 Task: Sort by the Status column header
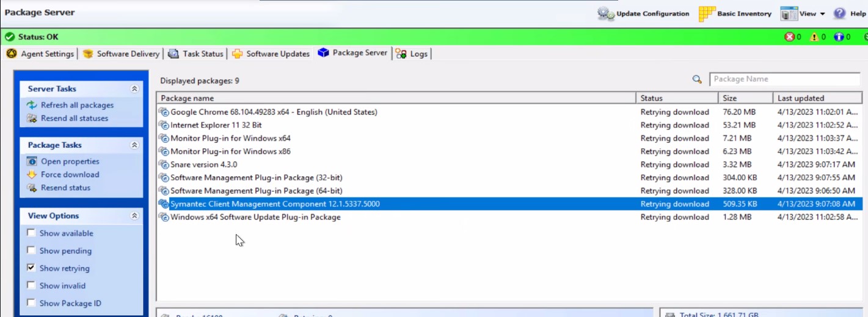click(677, 98)
